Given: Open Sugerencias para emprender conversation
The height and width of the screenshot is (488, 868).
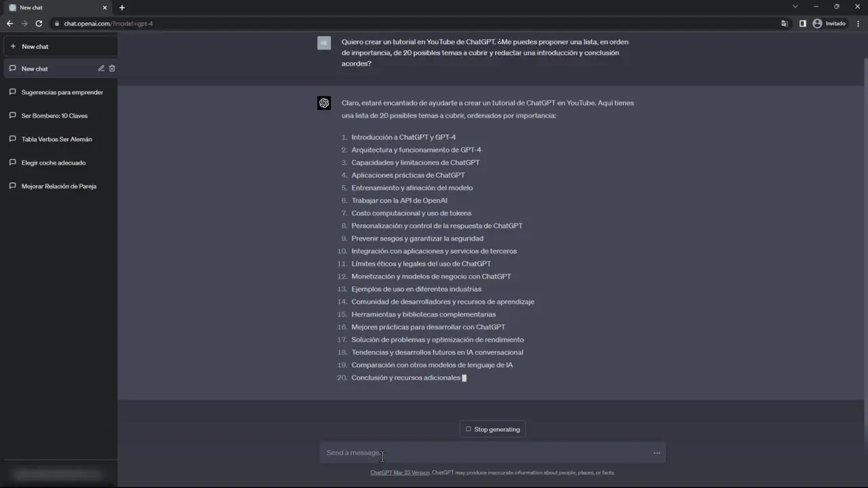Looking at the screenshot, I should point(60,92).
